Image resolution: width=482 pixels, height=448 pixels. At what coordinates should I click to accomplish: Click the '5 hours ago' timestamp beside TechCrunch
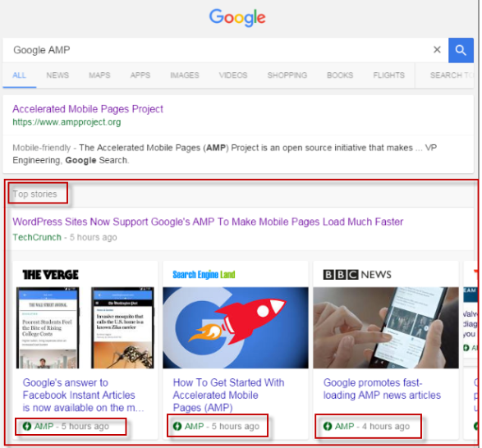pyautogui.click(x=93, y=237)
